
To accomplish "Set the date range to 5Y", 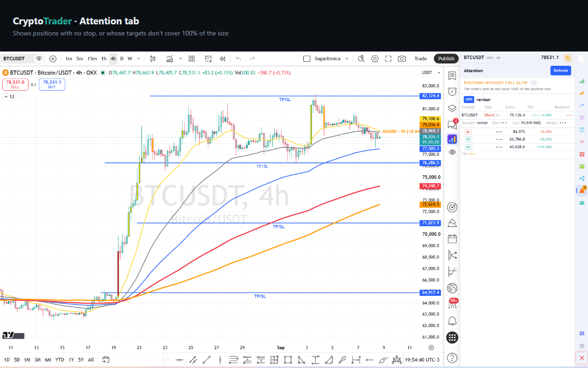I will 81,360.
